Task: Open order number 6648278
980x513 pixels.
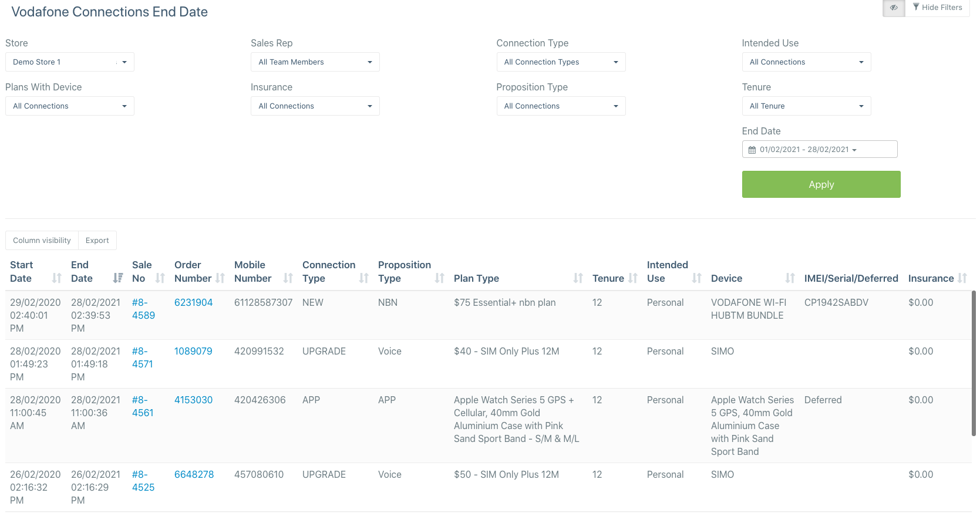Action: pyautogui.click(x=194, y=474)
